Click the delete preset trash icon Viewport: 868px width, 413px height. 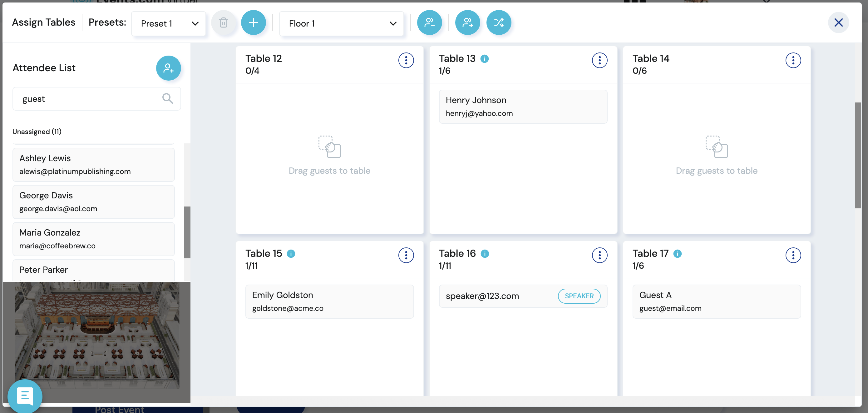click(224, 22)
